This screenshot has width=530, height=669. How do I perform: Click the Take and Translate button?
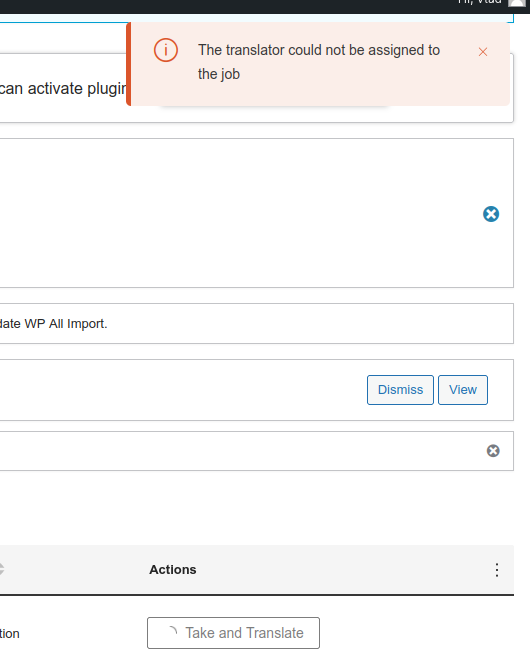coord(233,633)
